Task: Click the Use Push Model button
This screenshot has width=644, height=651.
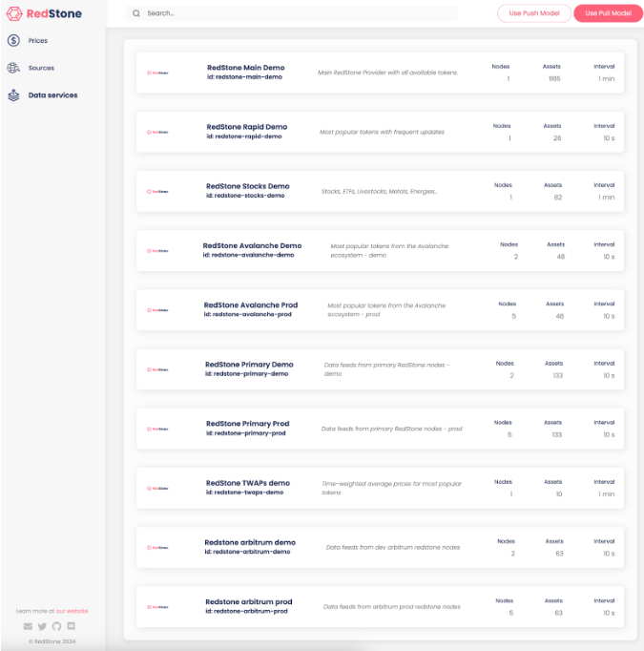Action: (534, 13)
